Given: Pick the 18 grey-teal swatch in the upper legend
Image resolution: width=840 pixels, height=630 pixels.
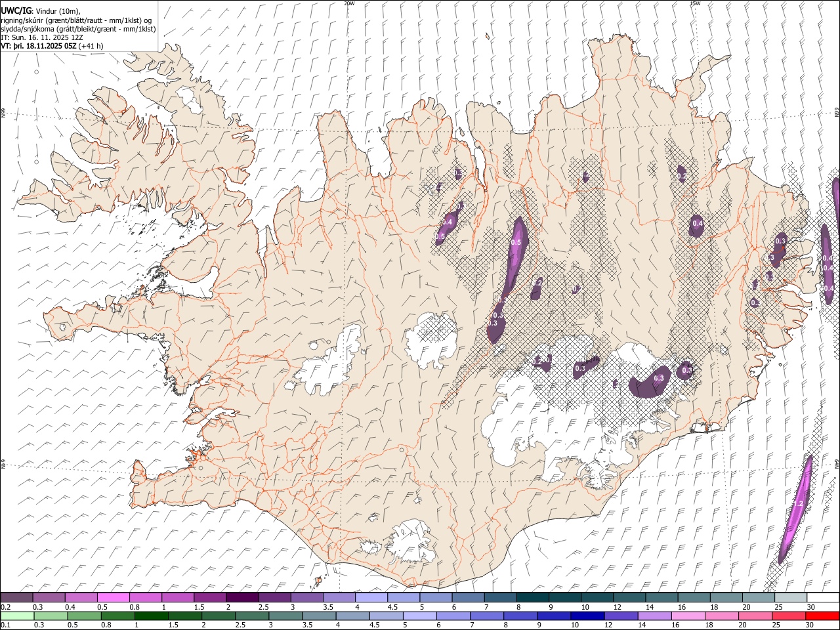Looking at the screenshot, I should pos(725,597).
